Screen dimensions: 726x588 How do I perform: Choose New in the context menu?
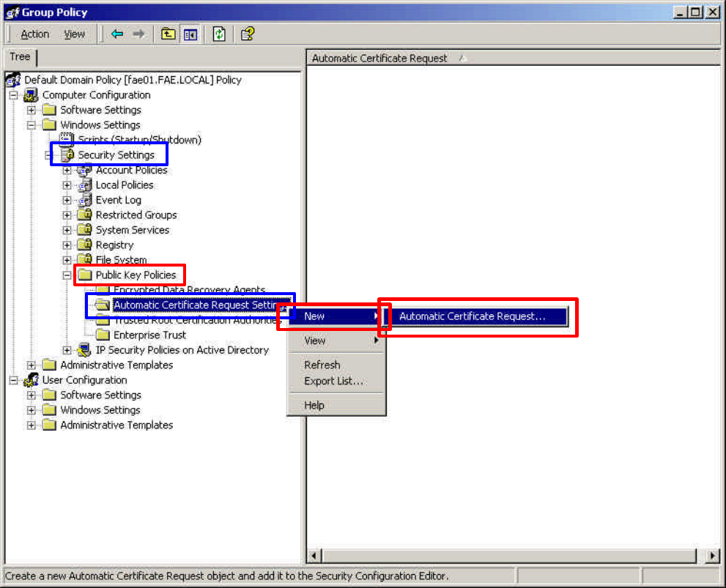336,316
